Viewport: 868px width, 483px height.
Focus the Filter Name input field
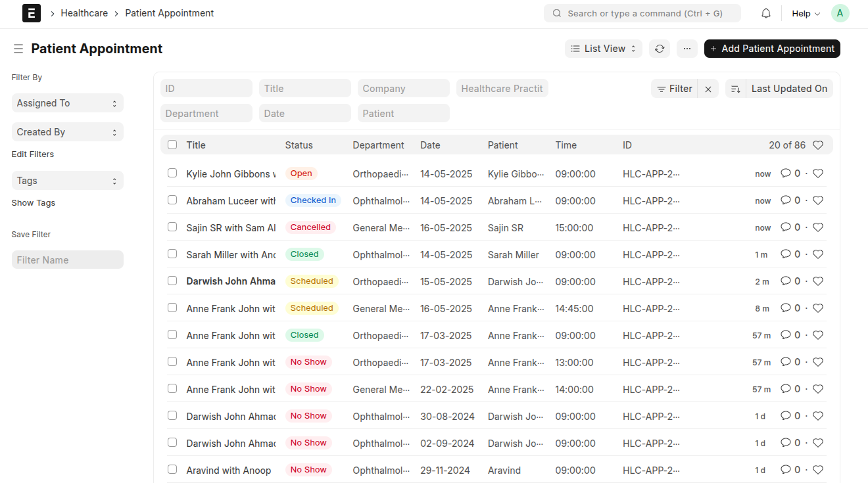[68, 260]
